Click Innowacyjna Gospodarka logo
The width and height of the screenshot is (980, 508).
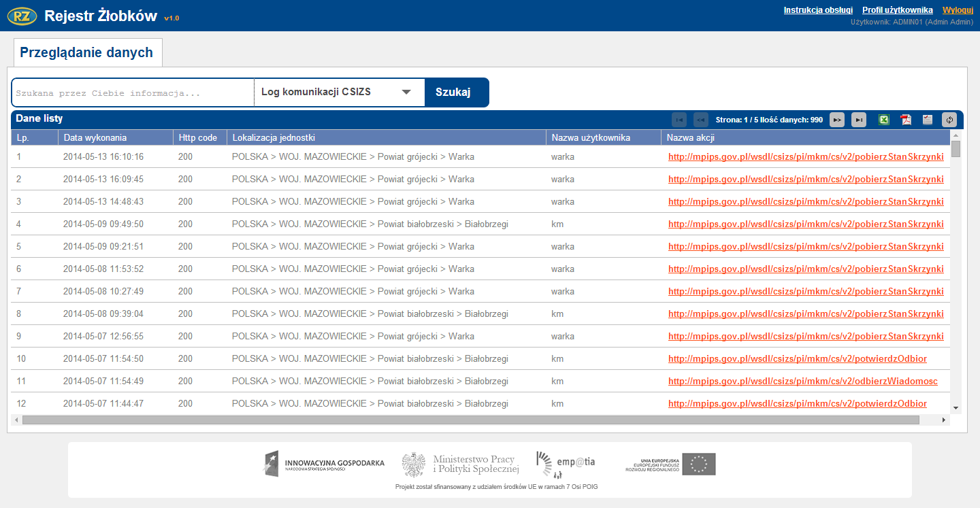click(x=325, y=464)
